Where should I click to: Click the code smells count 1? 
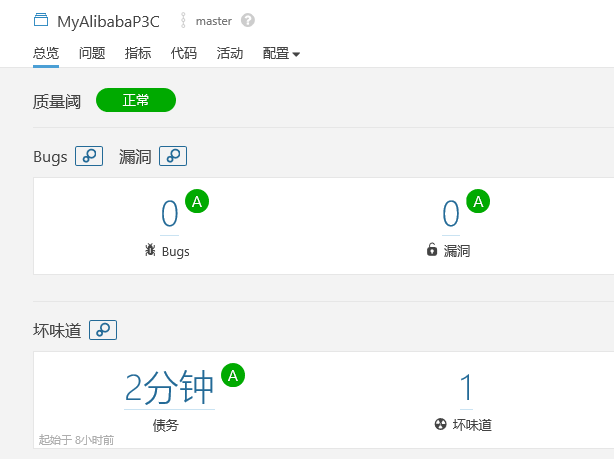pos(466,387)
